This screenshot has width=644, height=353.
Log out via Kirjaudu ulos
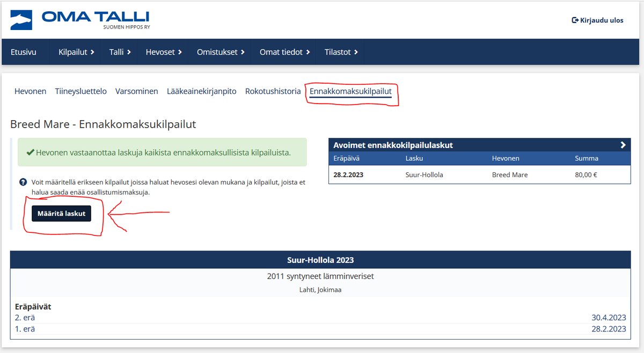click(597, 20)
